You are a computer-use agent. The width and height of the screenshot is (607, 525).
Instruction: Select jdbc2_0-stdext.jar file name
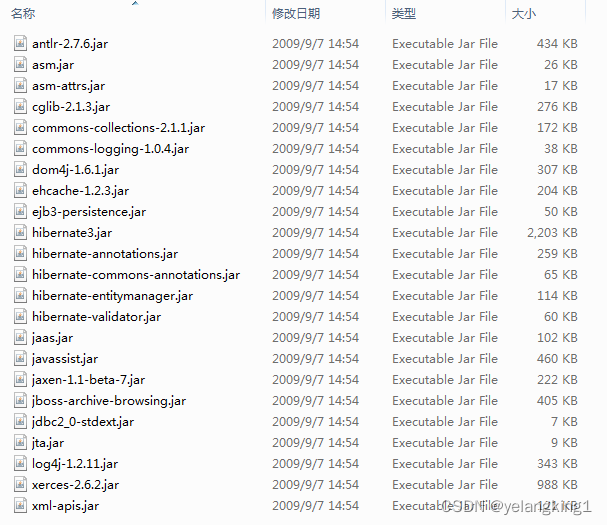point(83,422)
